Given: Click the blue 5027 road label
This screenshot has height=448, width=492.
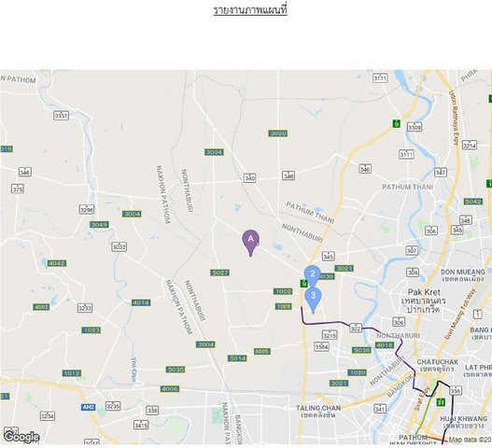Looking at the screenshot, I should point(219,273).
